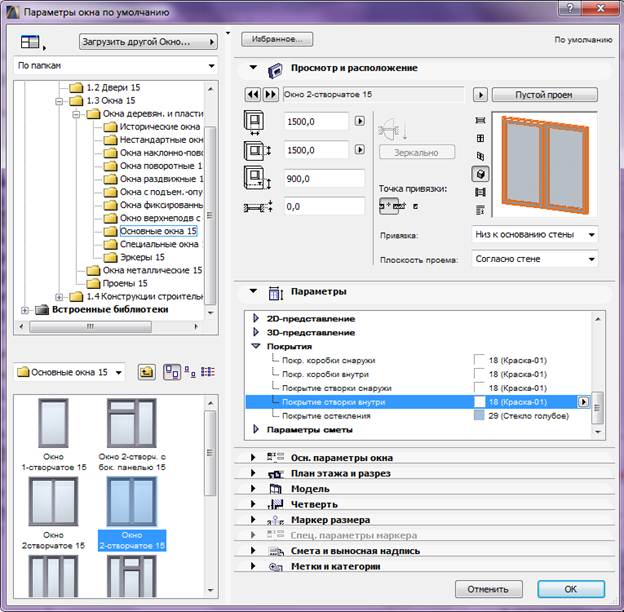
Task: Click the sill height field showing 900,0
Action: click(324, 179)
